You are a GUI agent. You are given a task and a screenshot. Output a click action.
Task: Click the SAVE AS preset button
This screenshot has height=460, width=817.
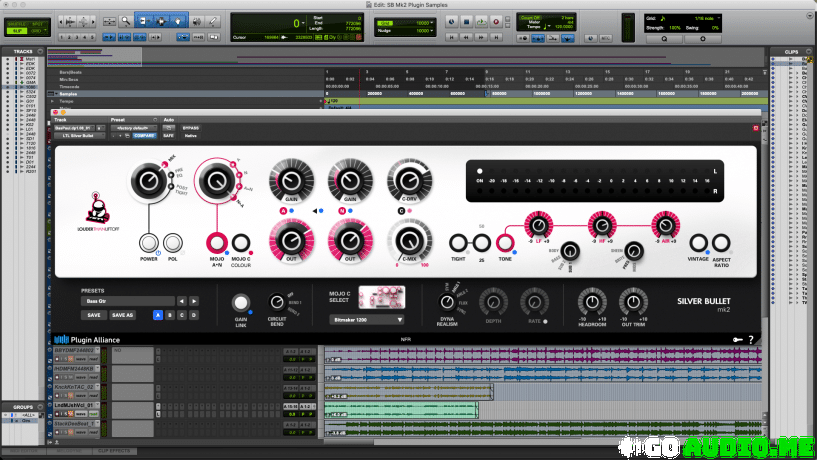click(x=122, y=315)
